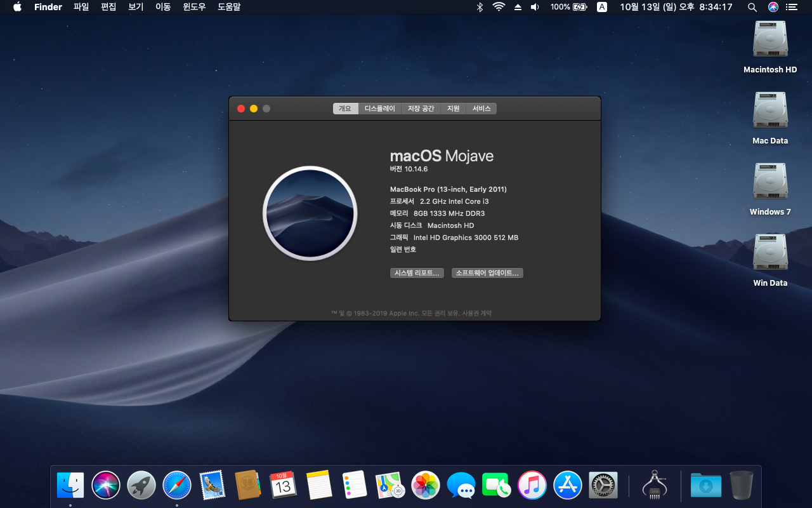Switch to the 지원 tab
The image size is (812, 508).
pyautogui.click(x=453, y=109)
